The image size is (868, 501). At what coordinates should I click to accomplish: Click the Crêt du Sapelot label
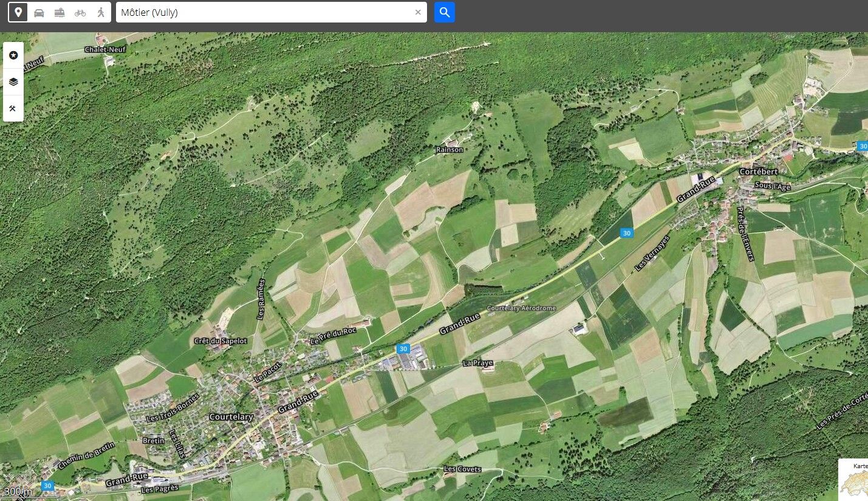pos(220,341)
